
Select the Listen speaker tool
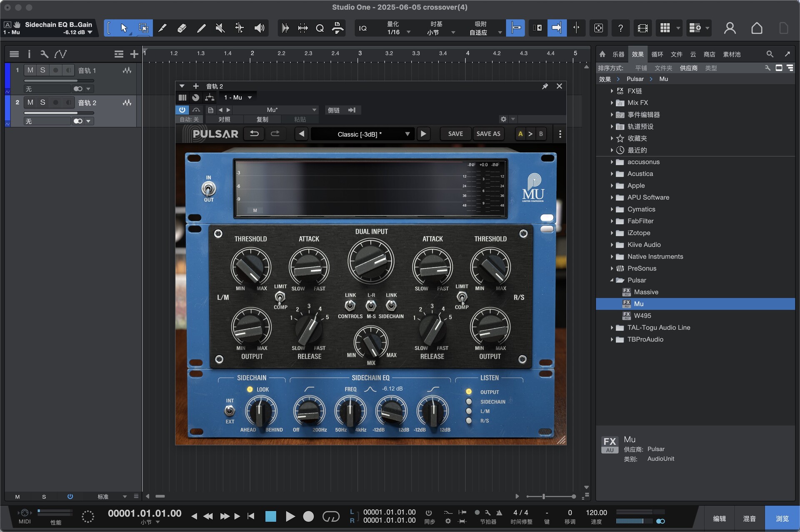pos(259,28)
